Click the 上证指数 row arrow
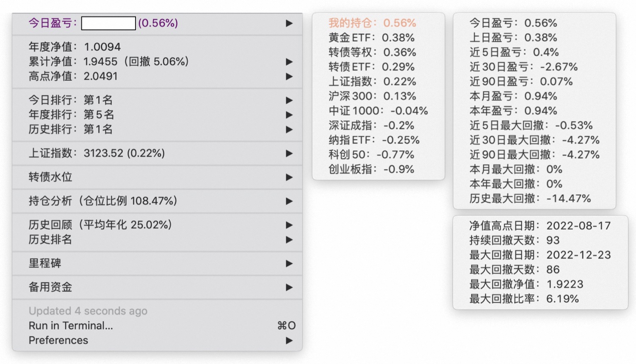 click(289, 153)
